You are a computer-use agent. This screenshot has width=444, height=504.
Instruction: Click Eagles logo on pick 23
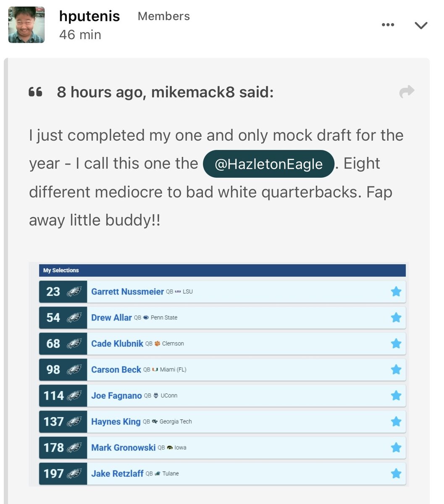(x=74, y=291)
